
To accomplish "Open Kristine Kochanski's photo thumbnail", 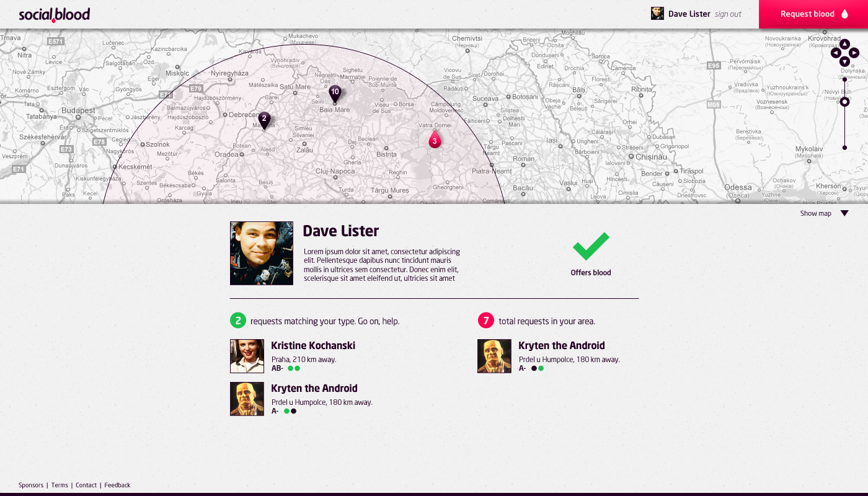I will (x=247, y=356).
